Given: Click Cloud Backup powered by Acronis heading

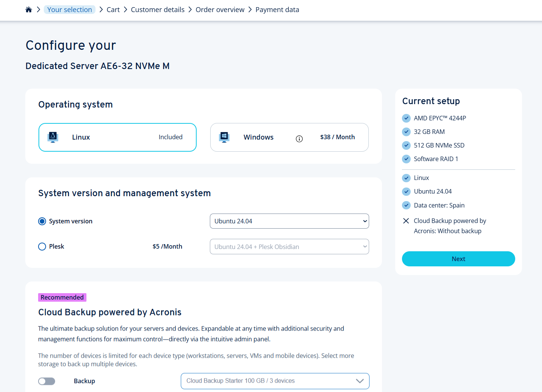Looking at the screenshot, I should click(x=110, y=312).
